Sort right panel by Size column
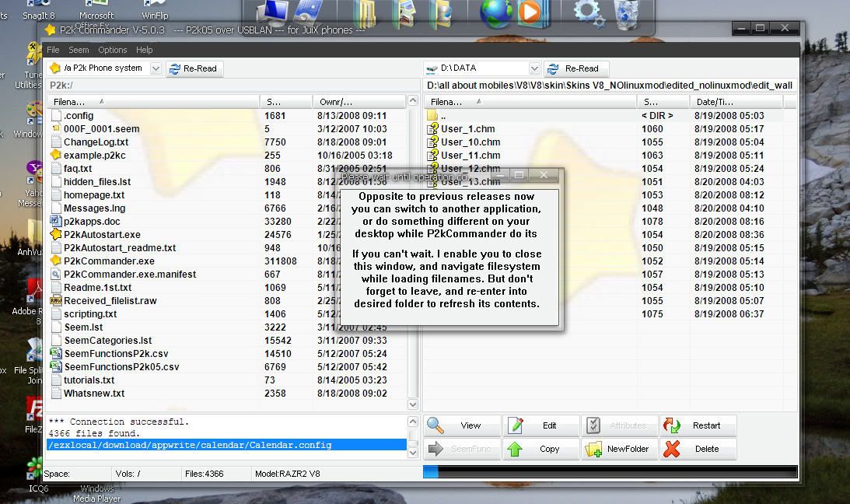 click(x=663, y=102)
